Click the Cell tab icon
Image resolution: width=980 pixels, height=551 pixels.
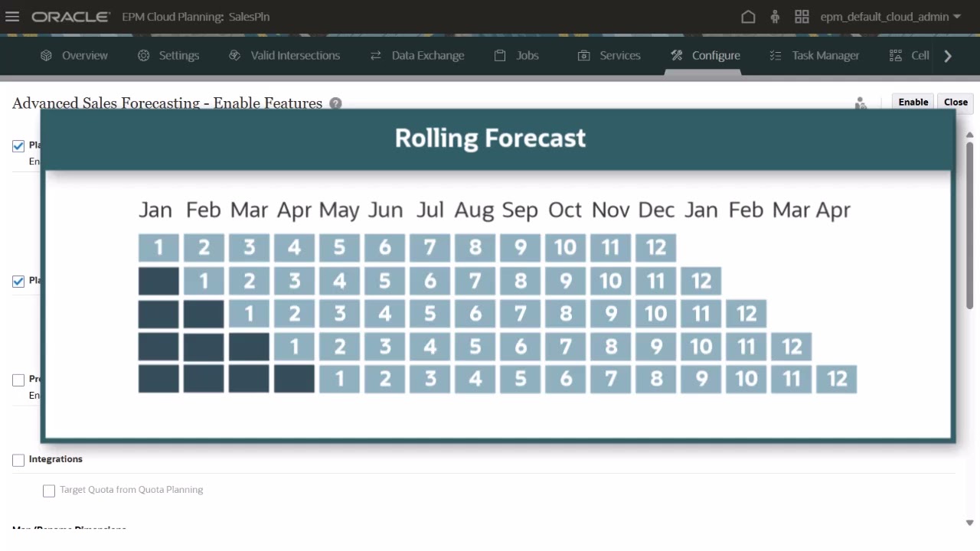tap(895, 55)
